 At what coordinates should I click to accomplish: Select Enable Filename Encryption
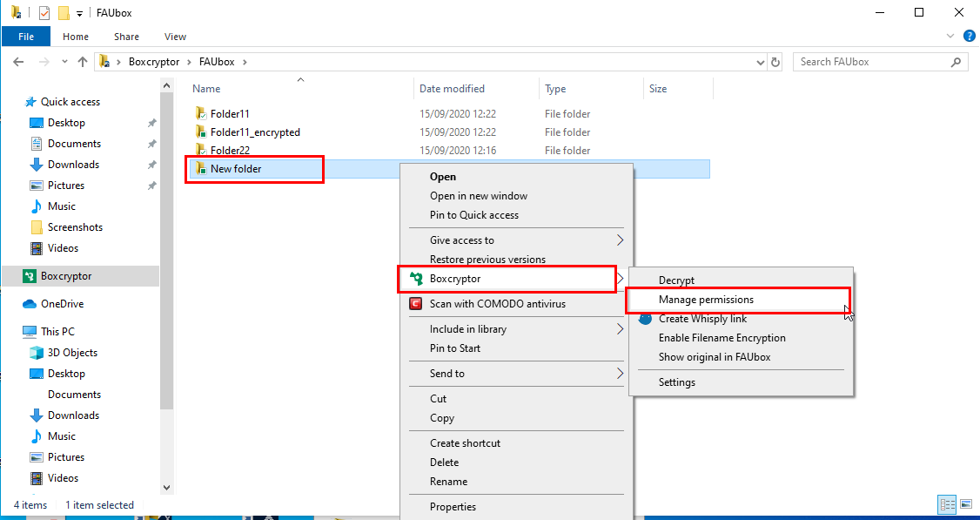click(722, 338)
